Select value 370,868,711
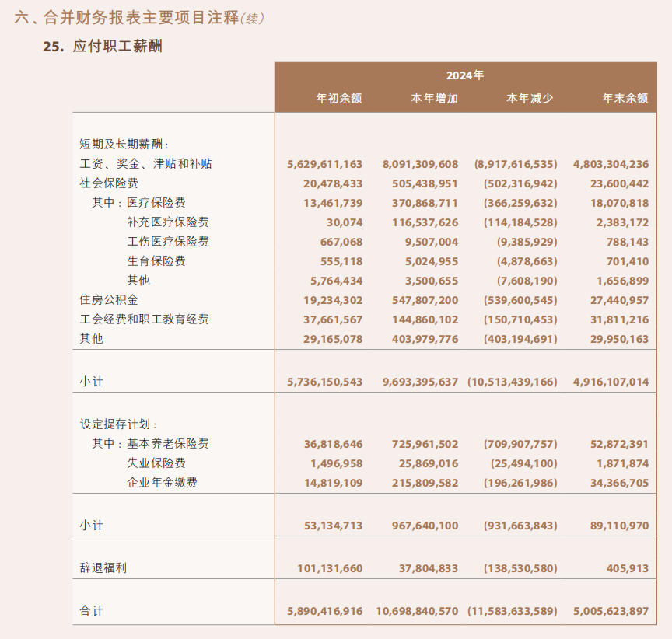 (425, 203)
